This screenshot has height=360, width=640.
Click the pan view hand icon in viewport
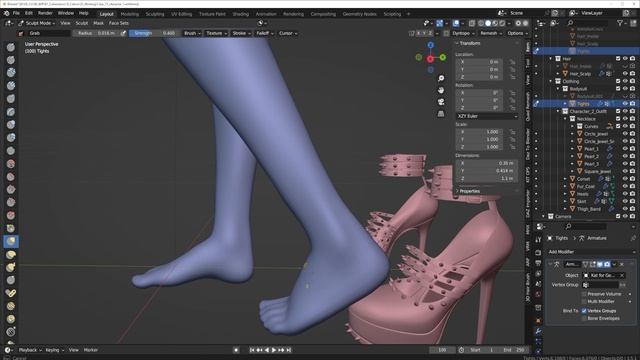(441, 90)
